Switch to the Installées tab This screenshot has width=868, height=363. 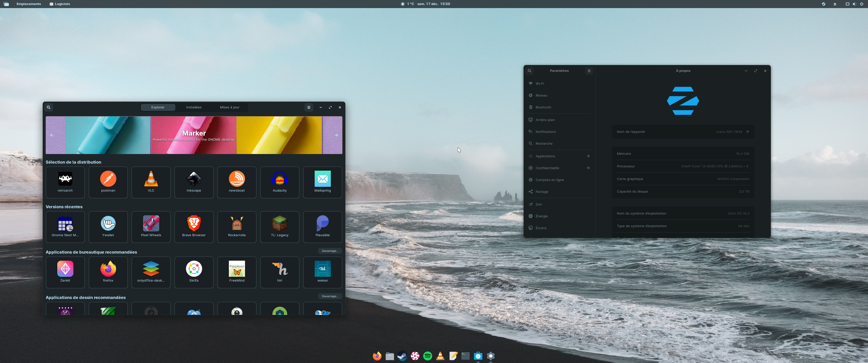click(x=194, y=107)
